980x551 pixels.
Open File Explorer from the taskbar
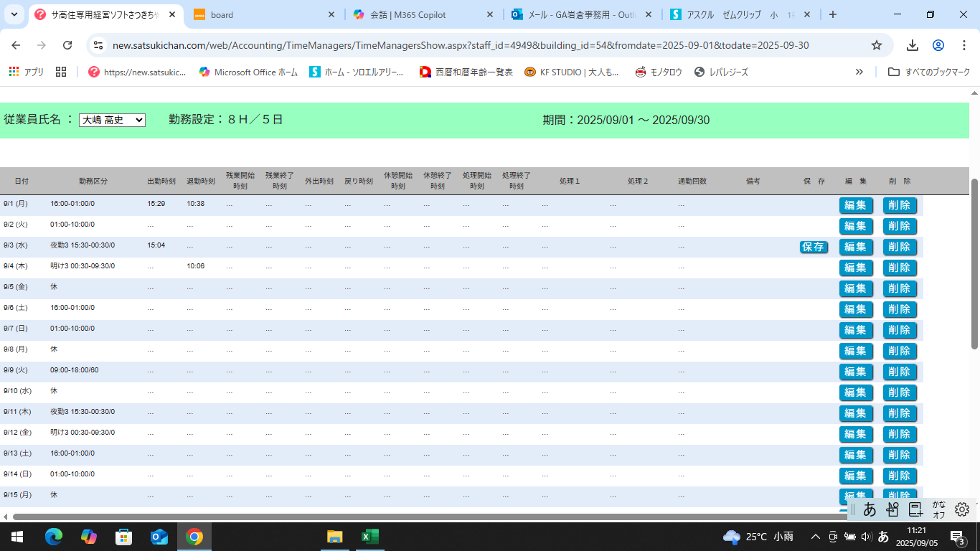[335, 537]
